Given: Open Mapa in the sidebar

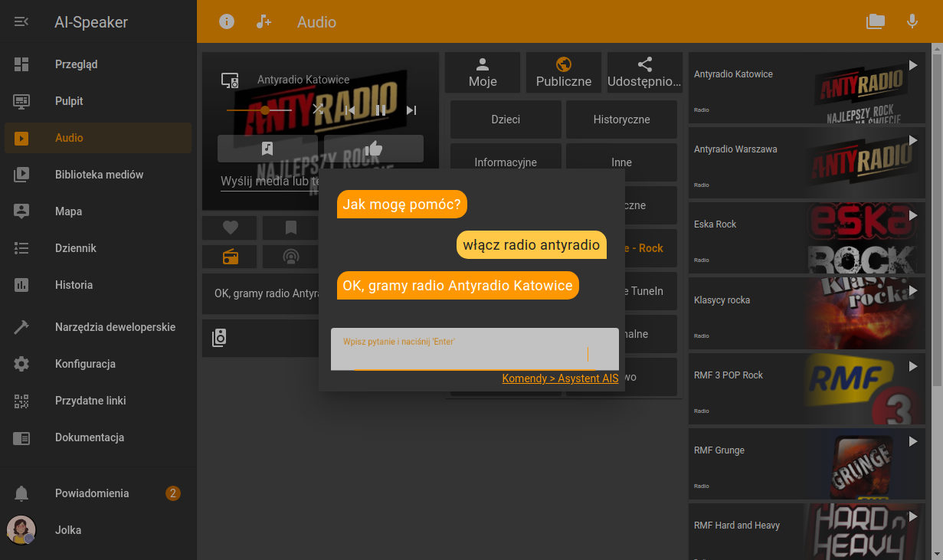Looking at the screenshot, I should point(98,211).
